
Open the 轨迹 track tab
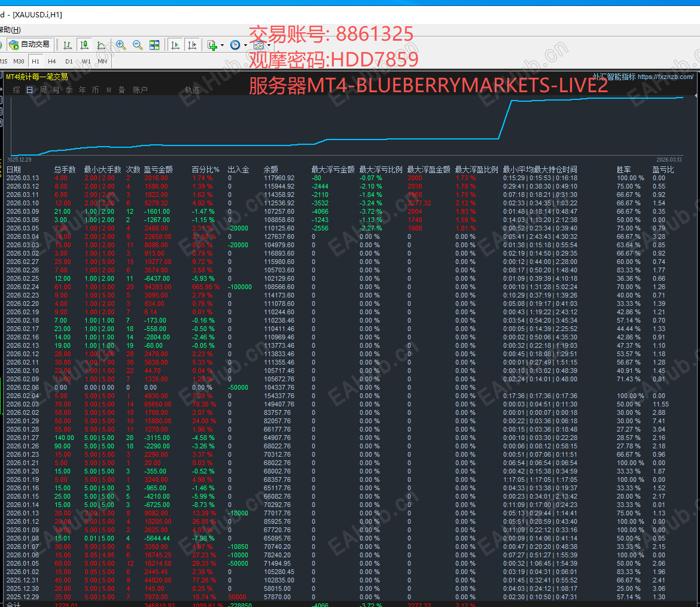pyautogui.click(x=192, y=90)
